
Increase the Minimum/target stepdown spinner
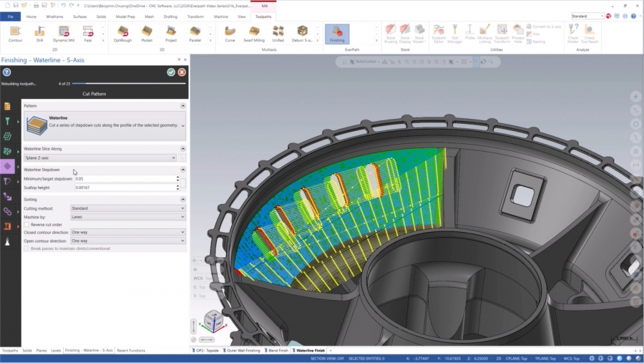178,177
